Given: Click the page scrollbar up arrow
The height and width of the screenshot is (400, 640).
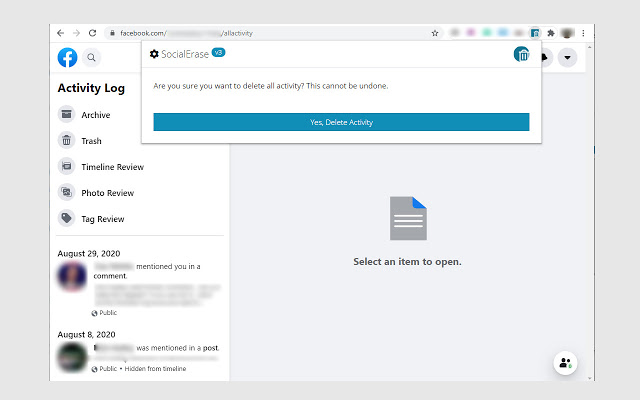Looking at the screenshot, I should 589,47.
